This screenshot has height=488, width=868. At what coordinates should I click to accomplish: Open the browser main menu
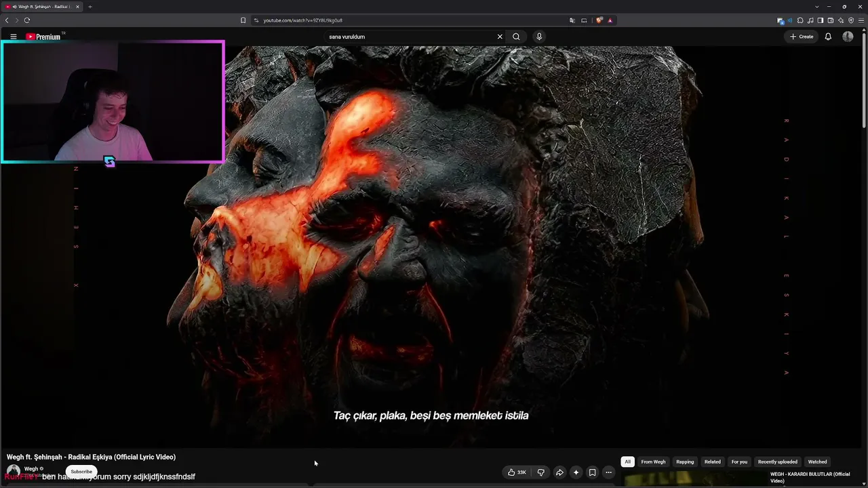(861, 20)
